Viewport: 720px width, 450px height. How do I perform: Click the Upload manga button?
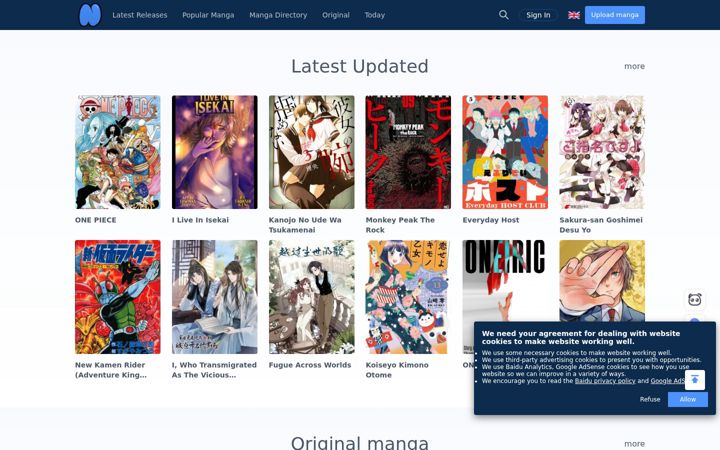click(x=614, y=15)
